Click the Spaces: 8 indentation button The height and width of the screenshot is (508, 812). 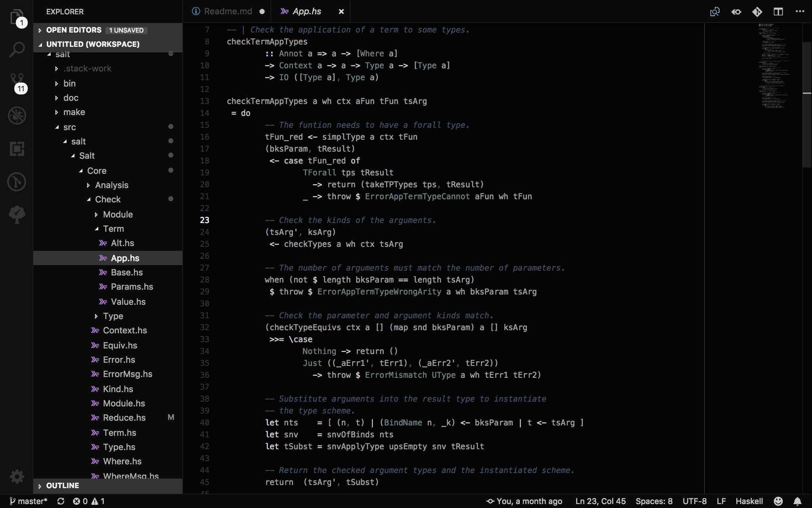coord(654,501)
